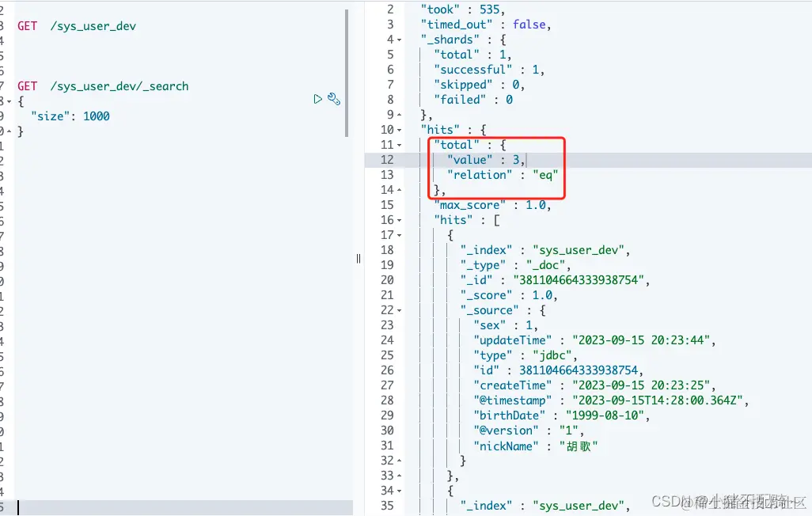
Task: Click the "type" : "jdbc" line
Action: 525,355
